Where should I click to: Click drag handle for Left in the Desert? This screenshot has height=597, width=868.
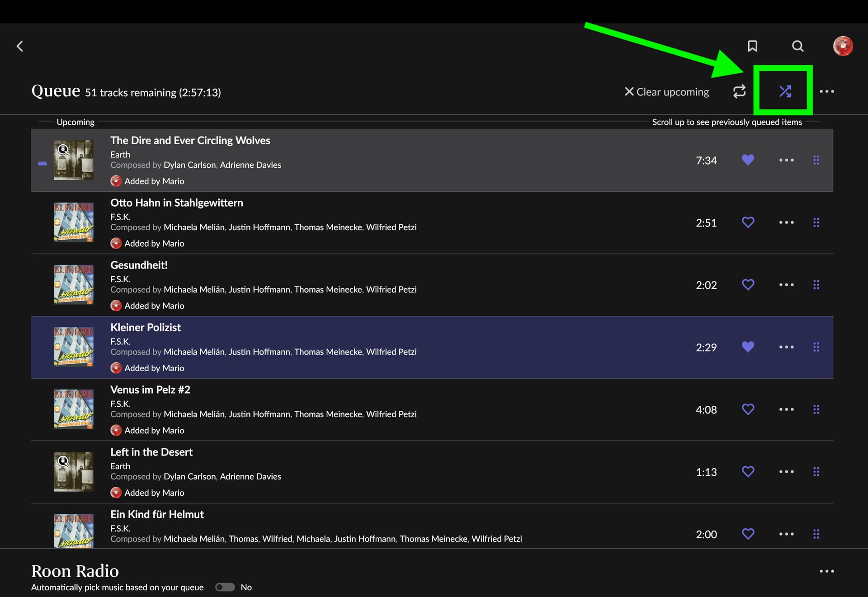coord(816,472)
